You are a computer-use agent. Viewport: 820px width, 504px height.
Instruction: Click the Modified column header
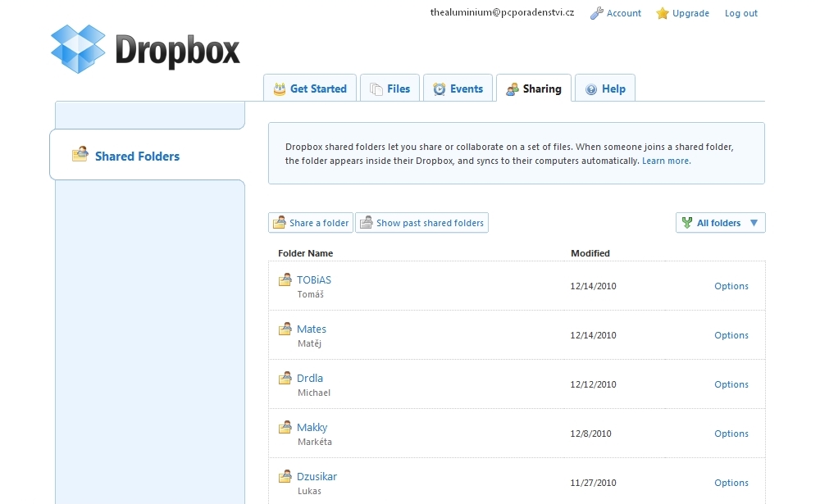click(590, 253)
